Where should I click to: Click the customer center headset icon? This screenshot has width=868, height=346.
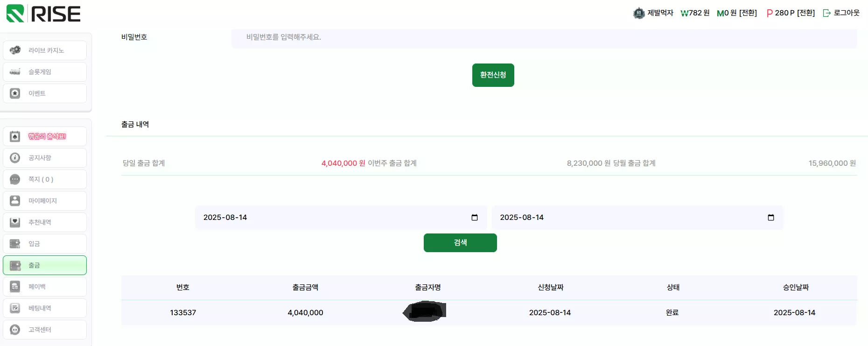point(15,329)
